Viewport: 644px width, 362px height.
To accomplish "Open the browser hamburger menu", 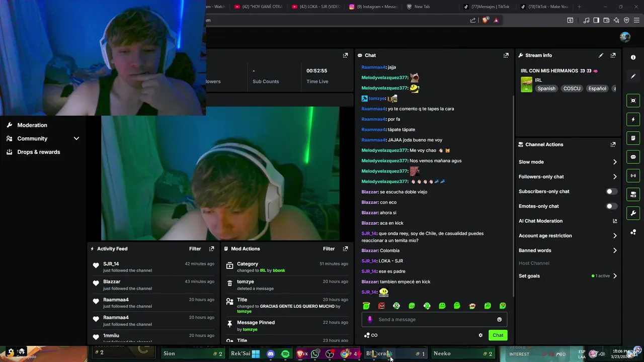I will point(636,20).
